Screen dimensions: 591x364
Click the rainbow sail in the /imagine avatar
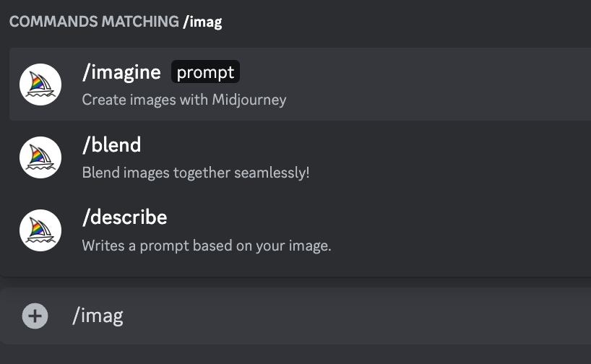[x=37, y=82]
